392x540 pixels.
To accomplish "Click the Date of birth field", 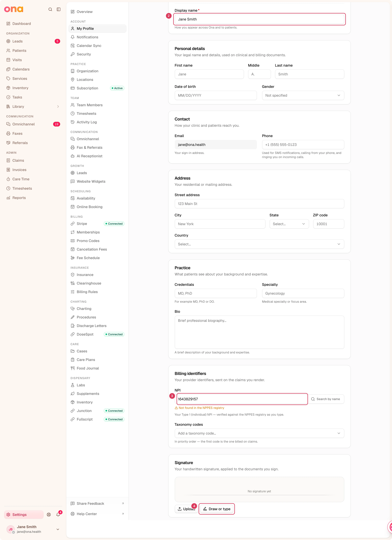I will pyautogui.click(x=216, y=95).
